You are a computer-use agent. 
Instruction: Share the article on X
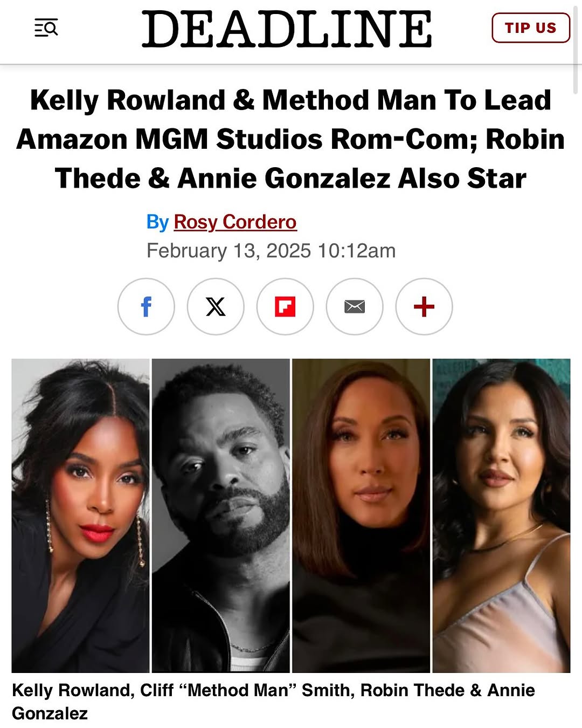click(216, 306)
